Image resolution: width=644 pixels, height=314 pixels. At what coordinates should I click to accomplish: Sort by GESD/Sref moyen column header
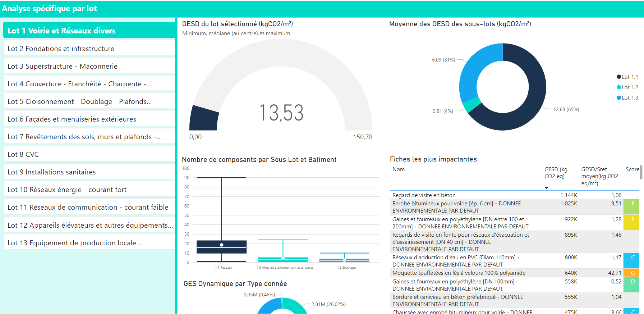tap(599, 176)
